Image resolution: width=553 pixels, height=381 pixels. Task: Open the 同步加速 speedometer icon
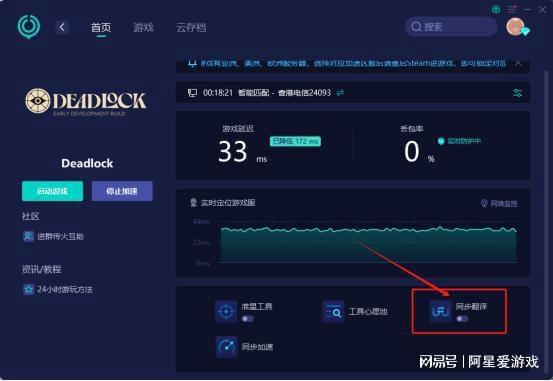(226, 347)
